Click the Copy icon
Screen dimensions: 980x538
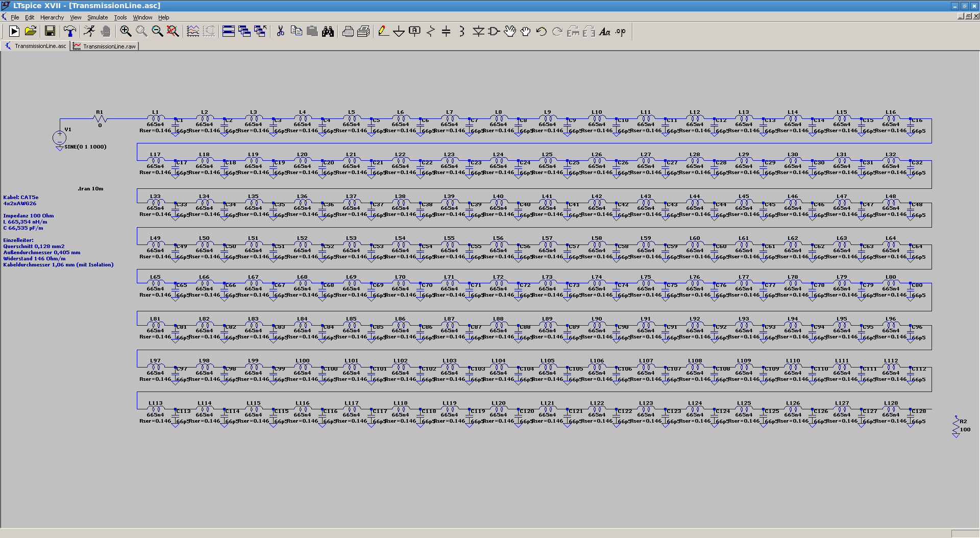[296, 32]
